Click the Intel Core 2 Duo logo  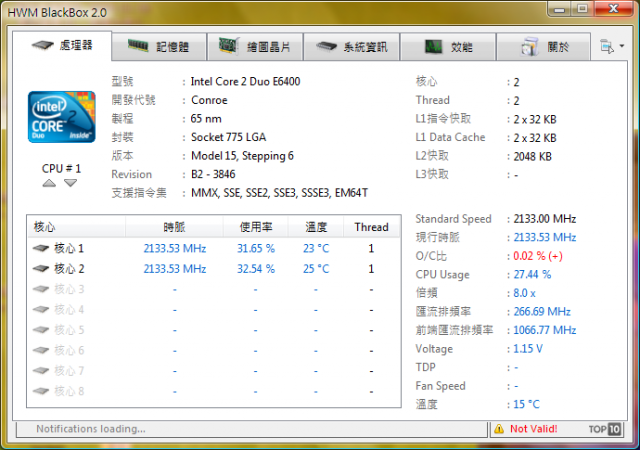pos(62,117)
